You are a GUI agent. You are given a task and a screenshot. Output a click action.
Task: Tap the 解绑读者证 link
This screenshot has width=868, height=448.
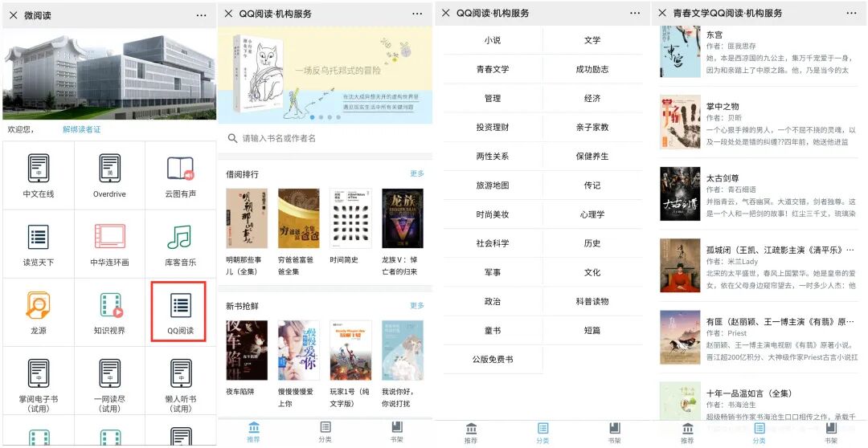[81, 129]
